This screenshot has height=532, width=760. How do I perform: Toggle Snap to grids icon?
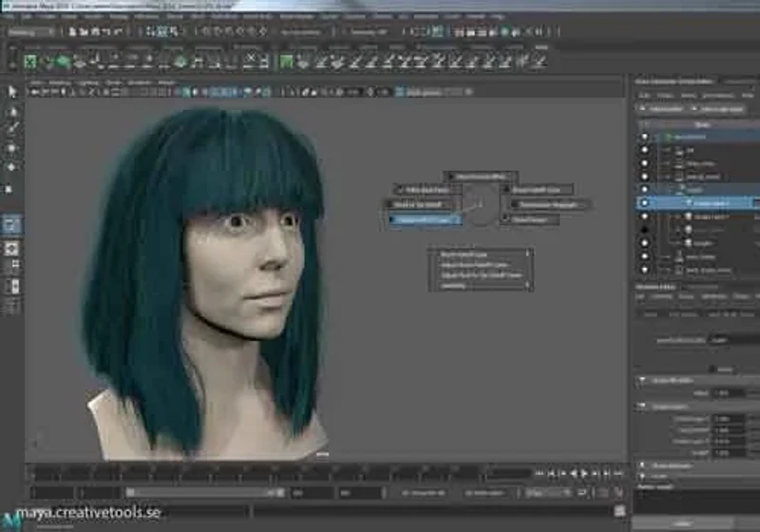click(205, 32)
